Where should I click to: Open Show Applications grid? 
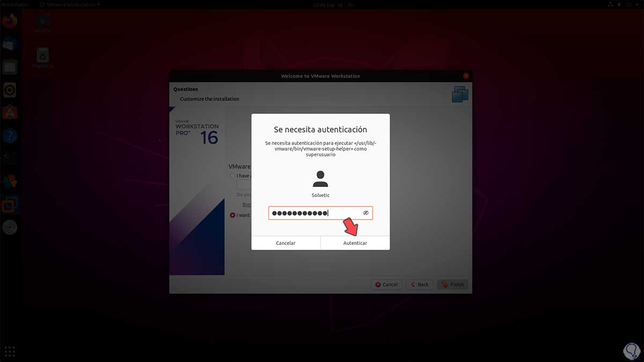click(x=10, y=352)
